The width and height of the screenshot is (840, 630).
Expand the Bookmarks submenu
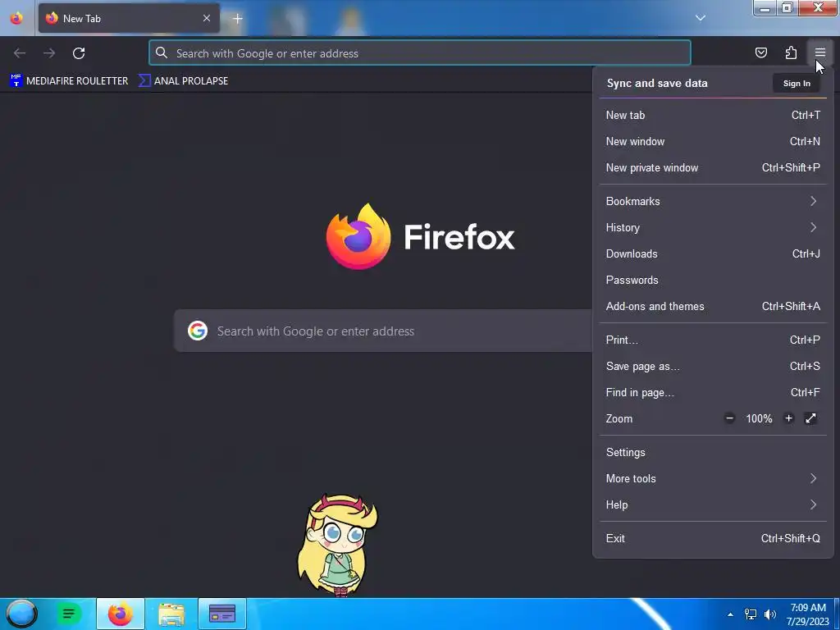(x=713, y=202)
